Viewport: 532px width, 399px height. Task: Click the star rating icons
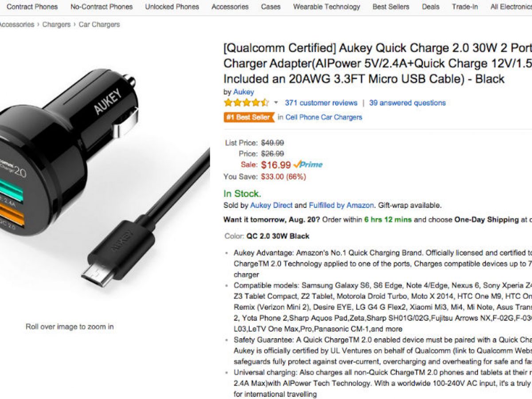tap(246, 103)
